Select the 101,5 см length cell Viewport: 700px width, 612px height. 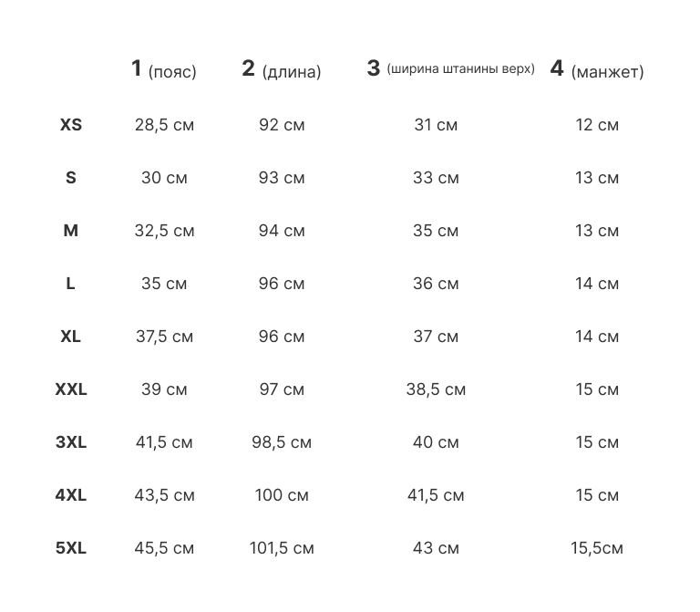click(282, 548)
